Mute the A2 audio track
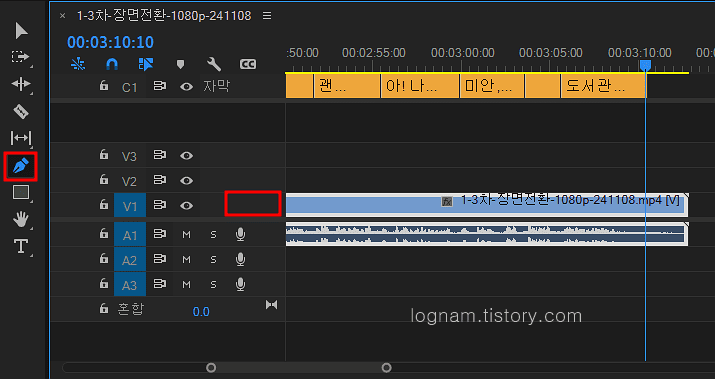 186,260
